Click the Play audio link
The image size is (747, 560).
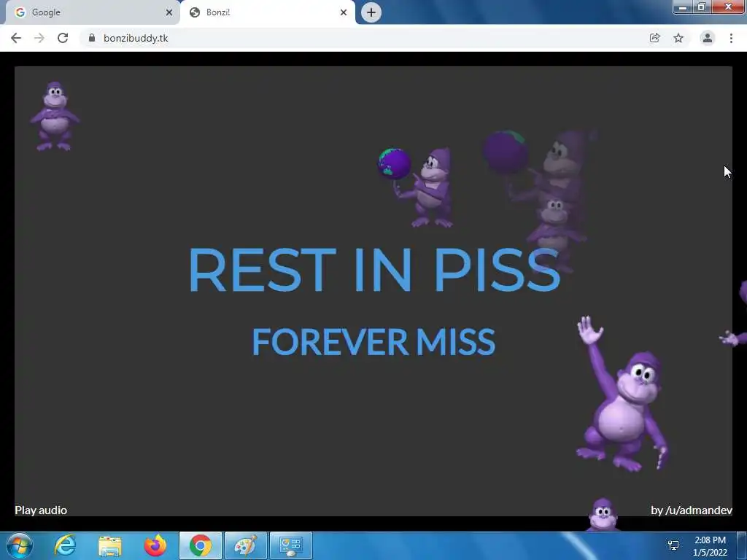[41, 510]
